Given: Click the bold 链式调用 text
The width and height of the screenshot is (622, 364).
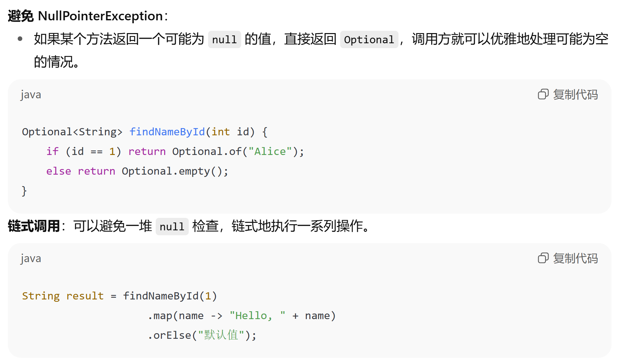Looking at the screenshot, I should pyautogui.click(x=34, y=226).
